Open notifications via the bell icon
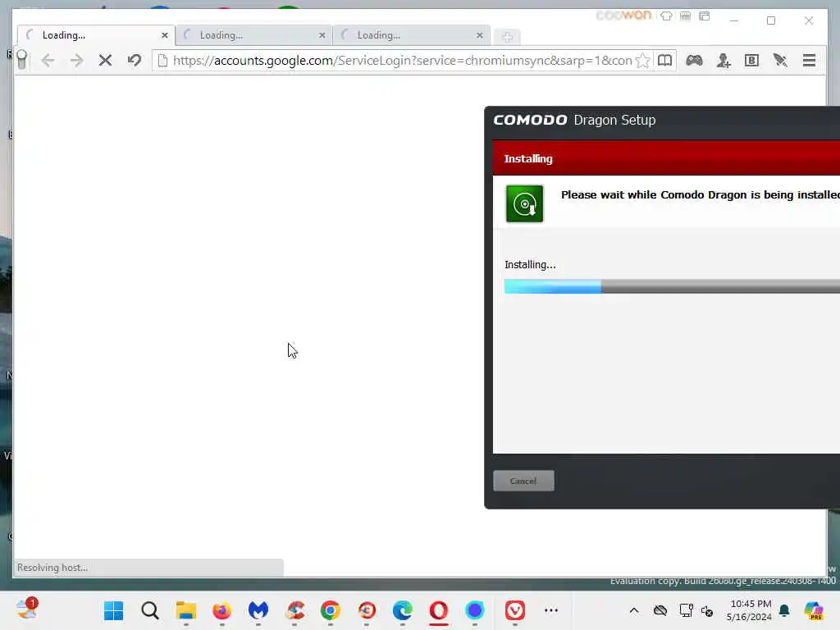This screenshot has width=840, height=630. (x=784, y=610)
